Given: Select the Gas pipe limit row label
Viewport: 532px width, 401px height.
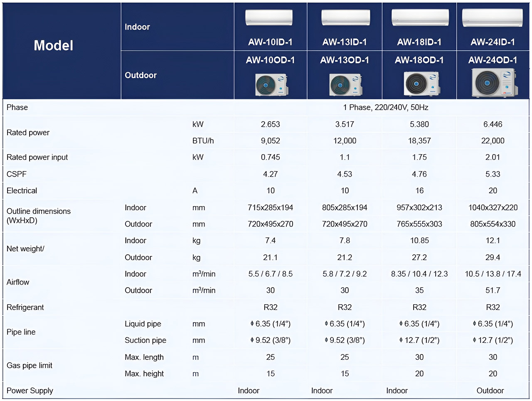Looking at the screenshot, I should point(30,365).
